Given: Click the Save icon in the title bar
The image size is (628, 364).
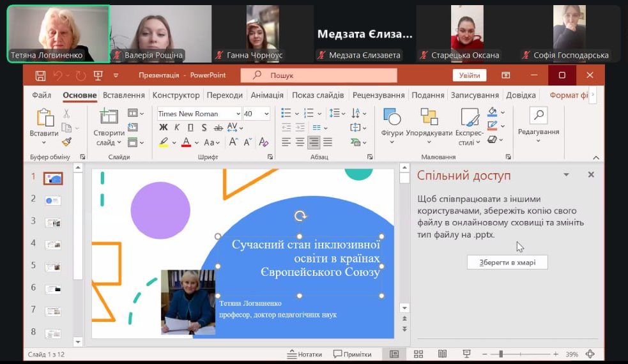Looking at the screenshot, I should pos(40,75).
